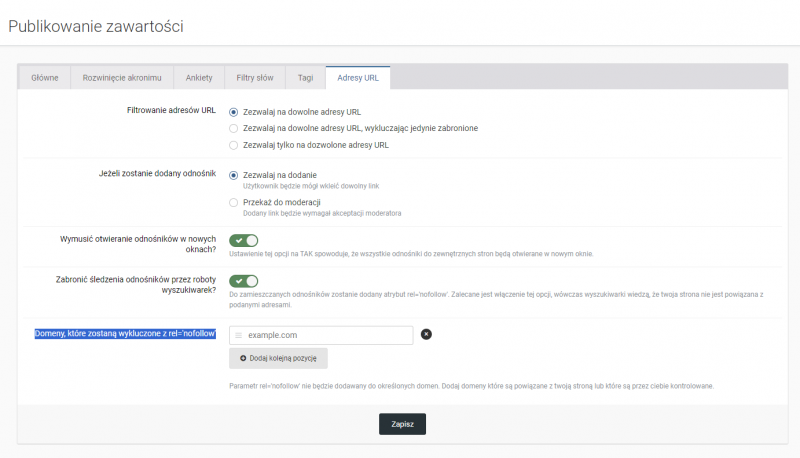Viewport: 800px width, 458px height.
Task: Switch to the Tagi tab
Action: click(304, 78)
